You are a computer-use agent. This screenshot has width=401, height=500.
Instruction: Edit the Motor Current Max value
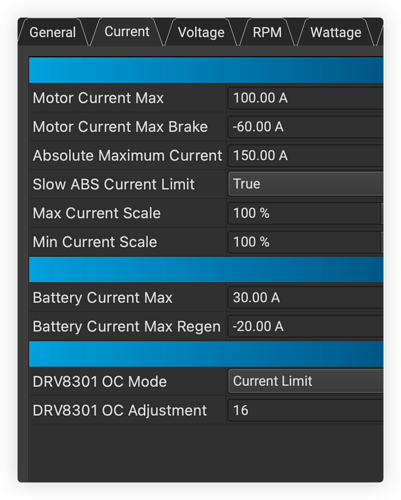click(x=306, y=98)
